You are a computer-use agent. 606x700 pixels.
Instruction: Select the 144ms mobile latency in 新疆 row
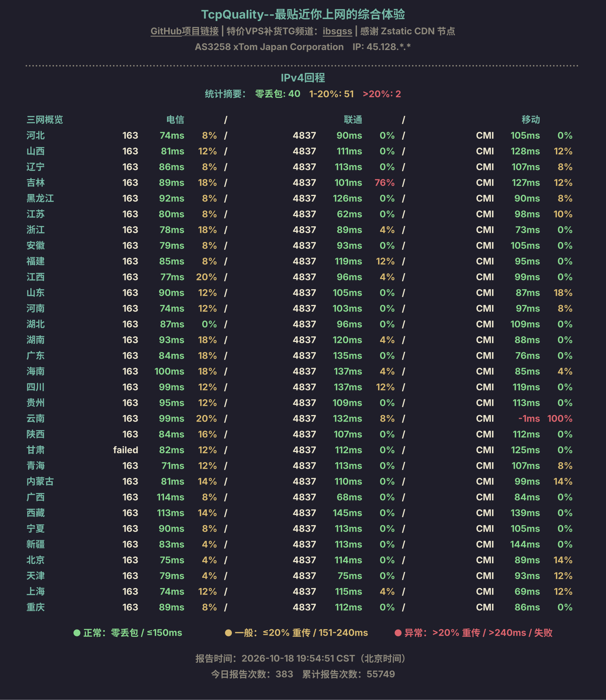pyautogui.click(x=525, y=544)
